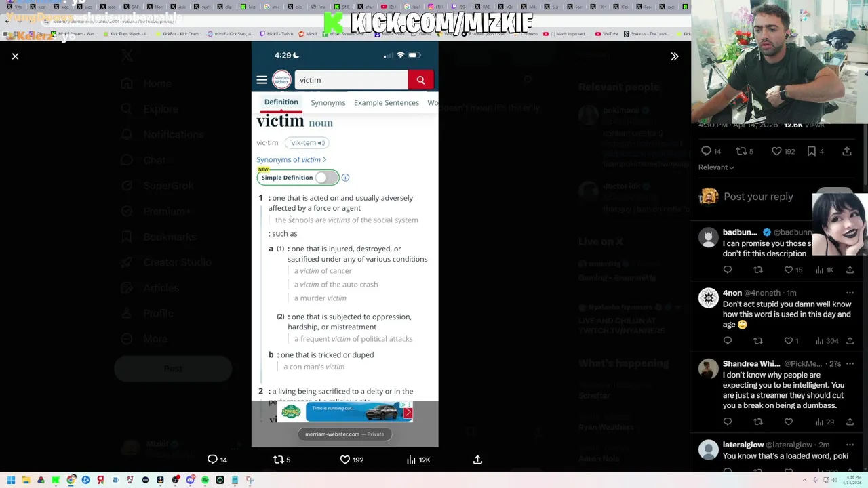The width and height of the screenshot is (868, 488).
Task: Open Spotify from the taskbar
Action: coord(205,480)
